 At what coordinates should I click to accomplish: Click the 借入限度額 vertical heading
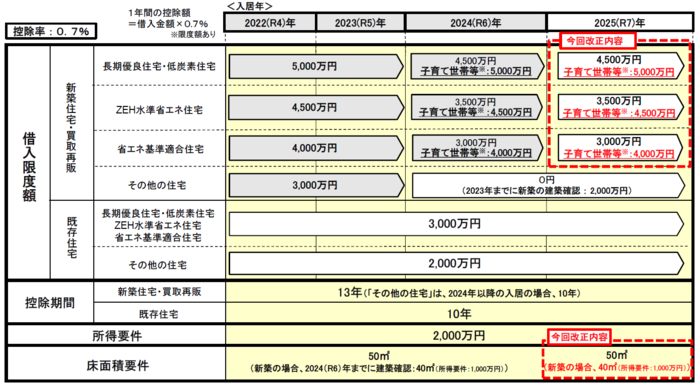point(29,167)
